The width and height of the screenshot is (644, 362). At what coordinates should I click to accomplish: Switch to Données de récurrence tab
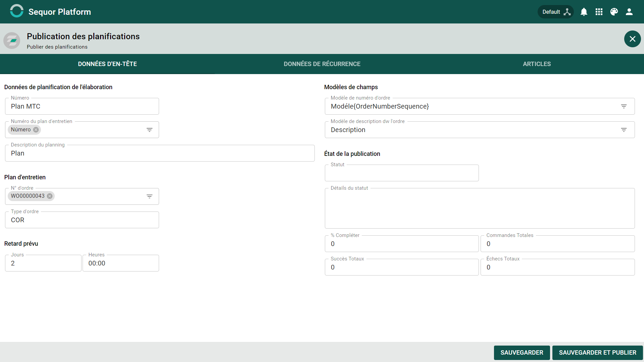322,64
